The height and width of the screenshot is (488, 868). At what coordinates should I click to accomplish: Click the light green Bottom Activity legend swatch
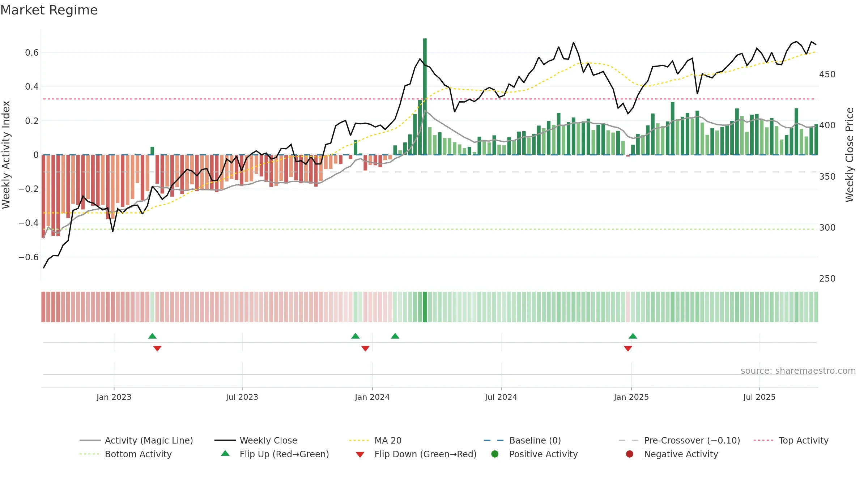(x=90, y=454)
